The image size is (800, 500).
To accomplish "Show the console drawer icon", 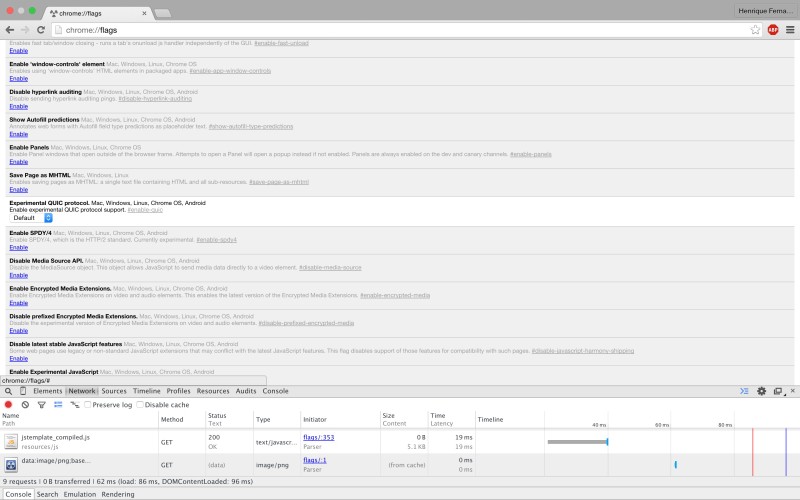I will tap(744, 391).
